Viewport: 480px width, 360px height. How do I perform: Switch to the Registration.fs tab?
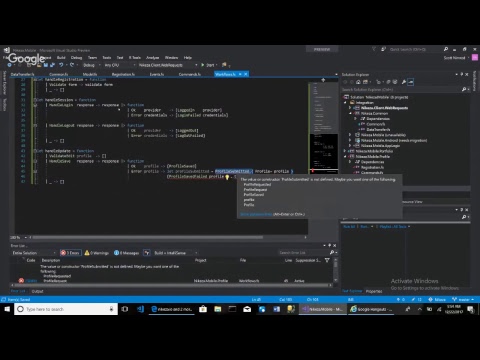click(x=123, y=74)
